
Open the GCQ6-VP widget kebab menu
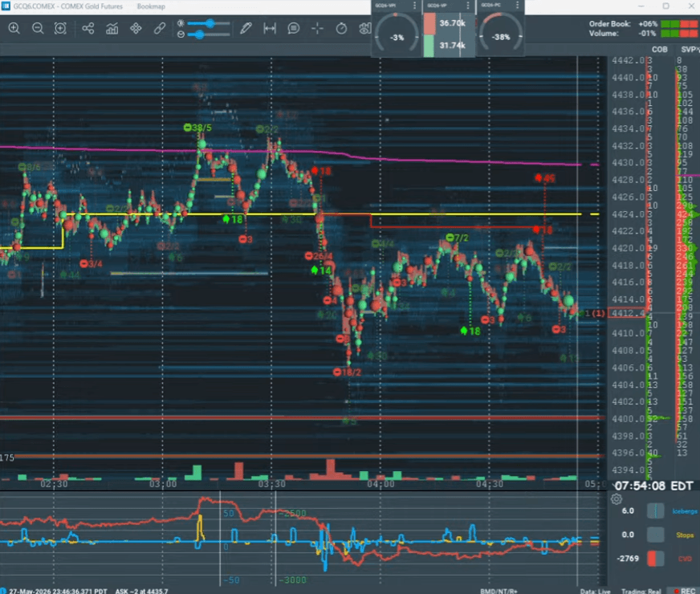[x=468, y=6]
